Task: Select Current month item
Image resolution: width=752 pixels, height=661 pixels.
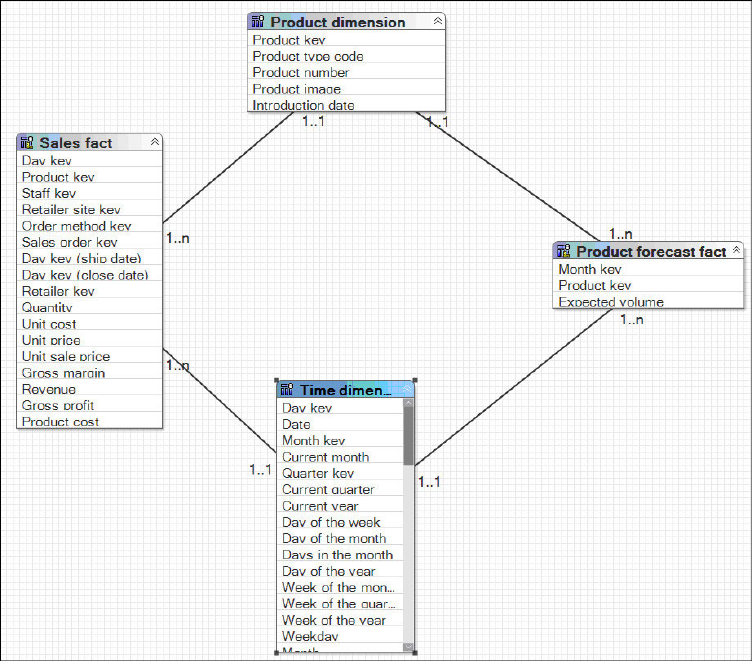Action: (341, 457)
